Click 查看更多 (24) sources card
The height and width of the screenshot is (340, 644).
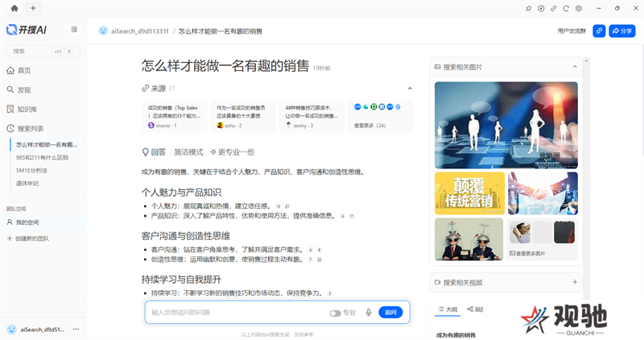click(380, 116)
